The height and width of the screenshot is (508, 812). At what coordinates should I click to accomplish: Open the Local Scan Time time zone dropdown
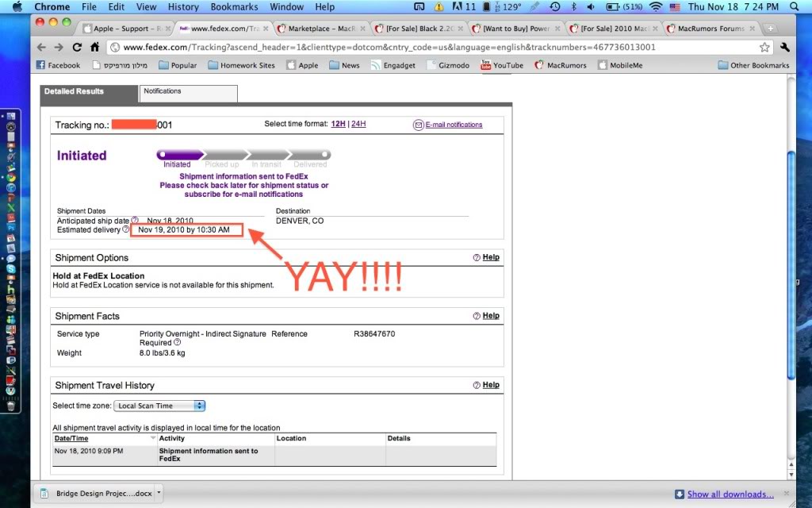tap(159, 406)
